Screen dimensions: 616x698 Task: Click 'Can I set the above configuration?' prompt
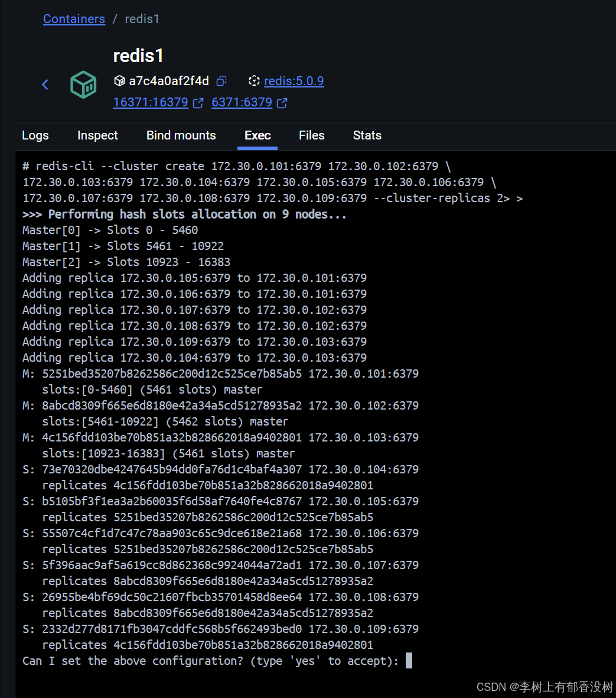click(210, 661)
